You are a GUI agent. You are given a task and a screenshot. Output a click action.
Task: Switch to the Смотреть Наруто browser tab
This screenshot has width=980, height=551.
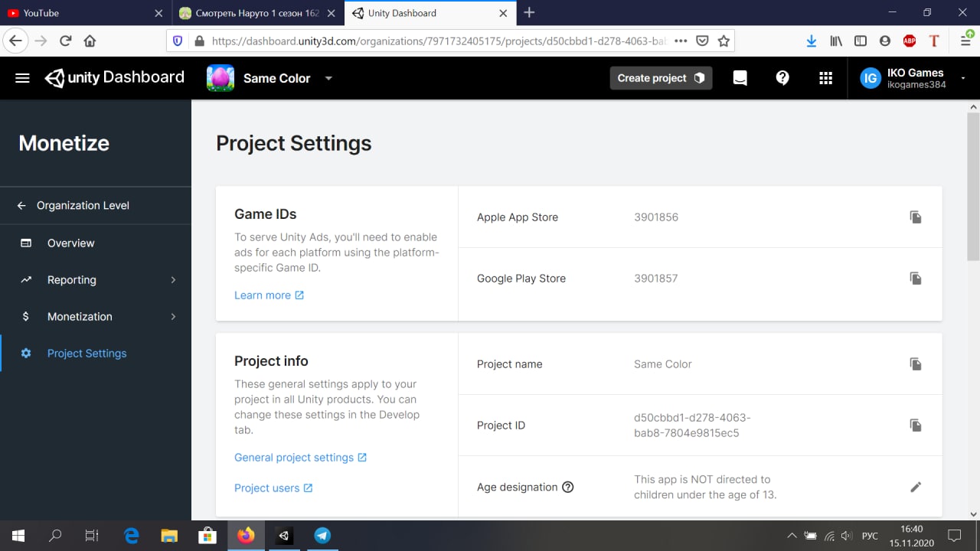click(257, 13)
